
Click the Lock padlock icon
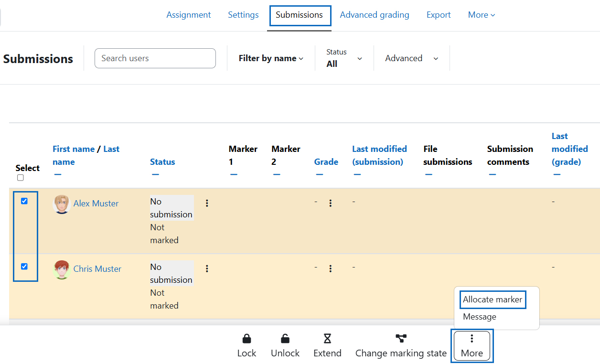coord(246,339)
